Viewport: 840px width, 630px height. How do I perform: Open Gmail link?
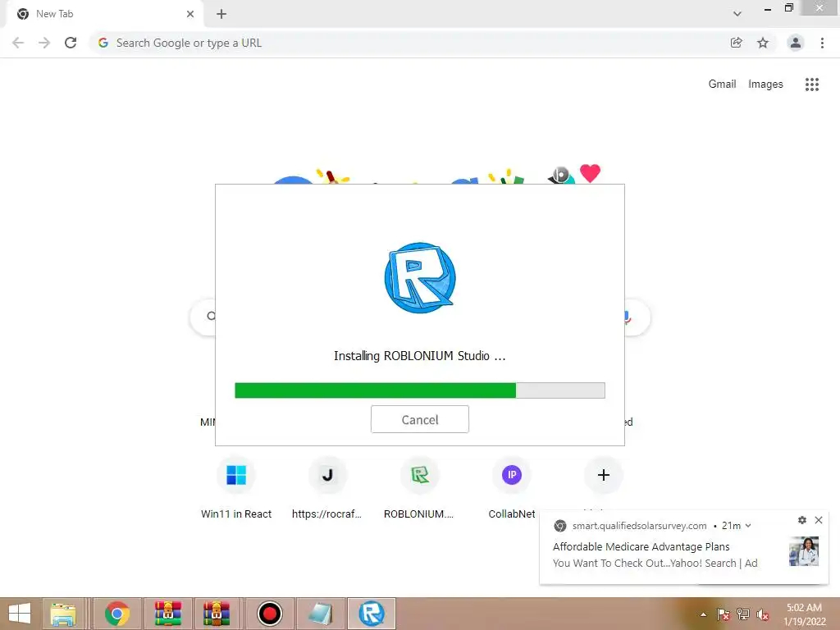coord(722,84)
